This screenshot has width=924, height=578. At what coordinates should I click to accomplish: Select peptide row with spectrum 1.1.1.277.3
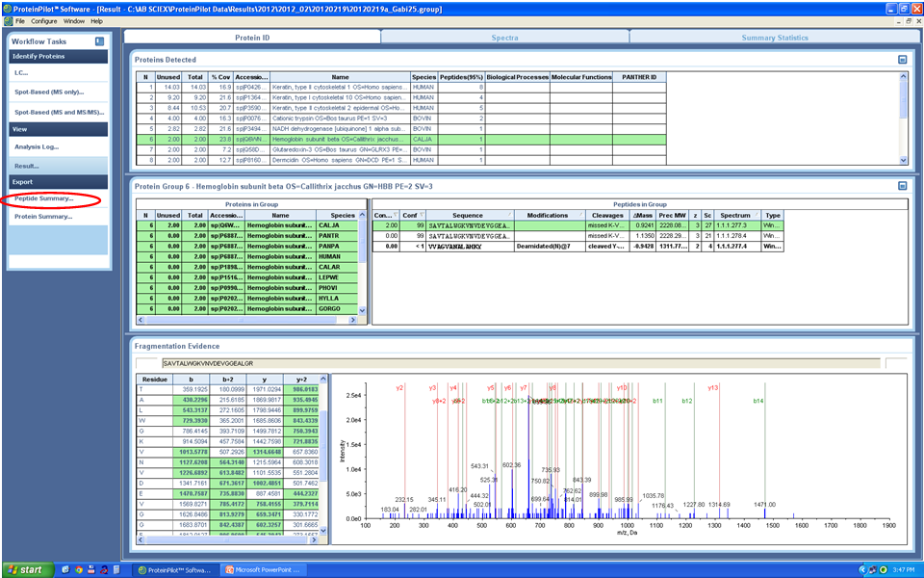coord(577,225)
